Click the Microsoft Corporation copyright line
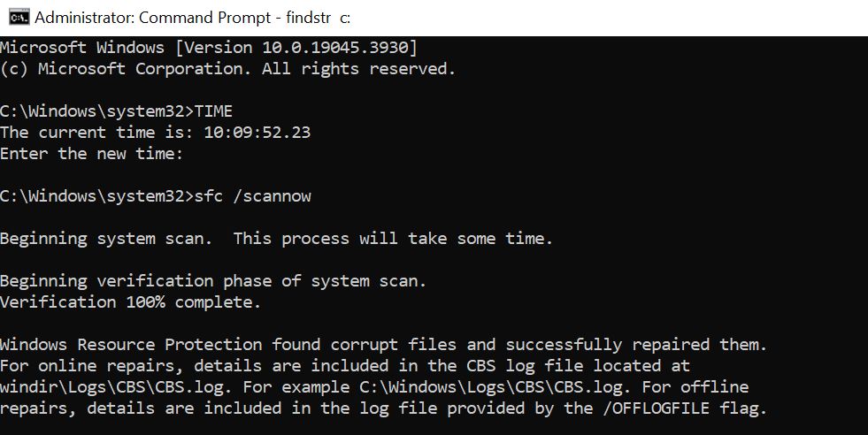 [x=227, y=68]
